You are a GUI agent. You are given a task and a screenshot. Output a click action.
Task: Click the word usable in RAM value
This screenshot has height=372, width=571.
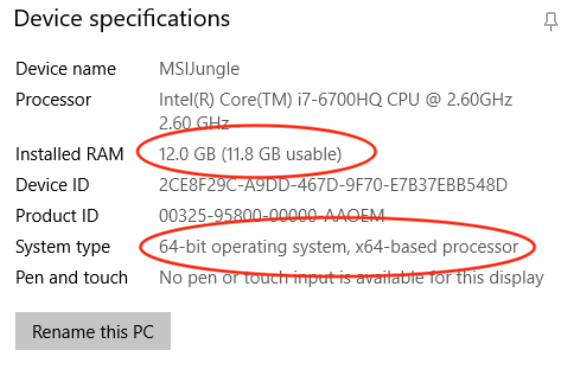(x=314, y=154)
